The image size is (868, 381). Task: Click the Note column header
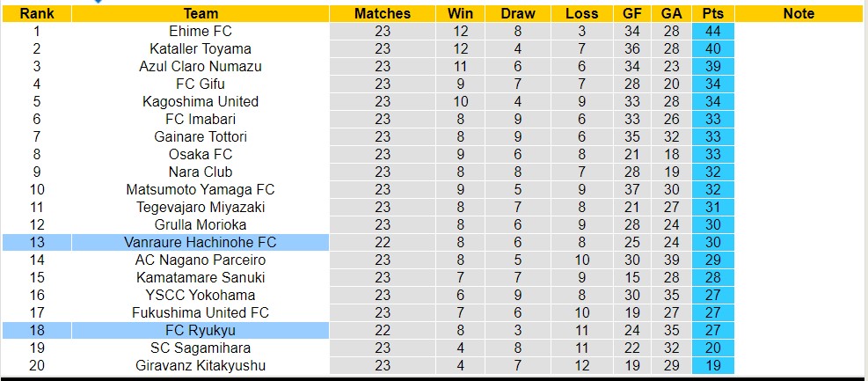point(799,13)
